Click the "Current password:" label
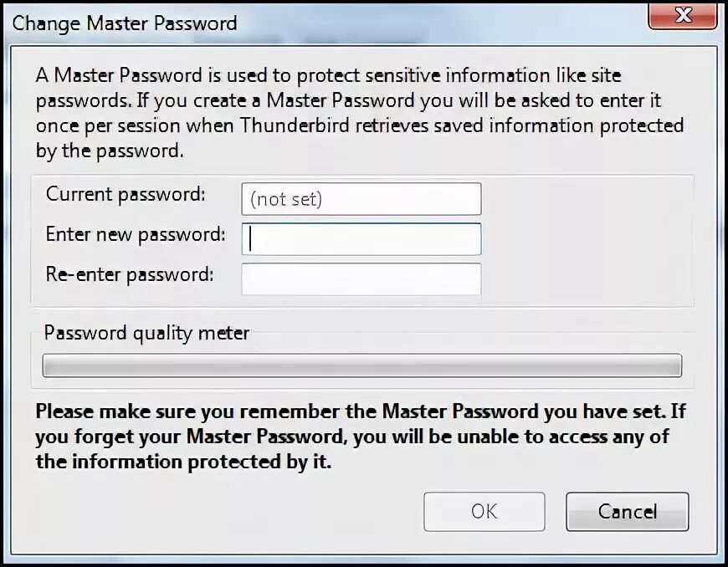The width and height of the screenshot is (728, 567). pos(125,195)
